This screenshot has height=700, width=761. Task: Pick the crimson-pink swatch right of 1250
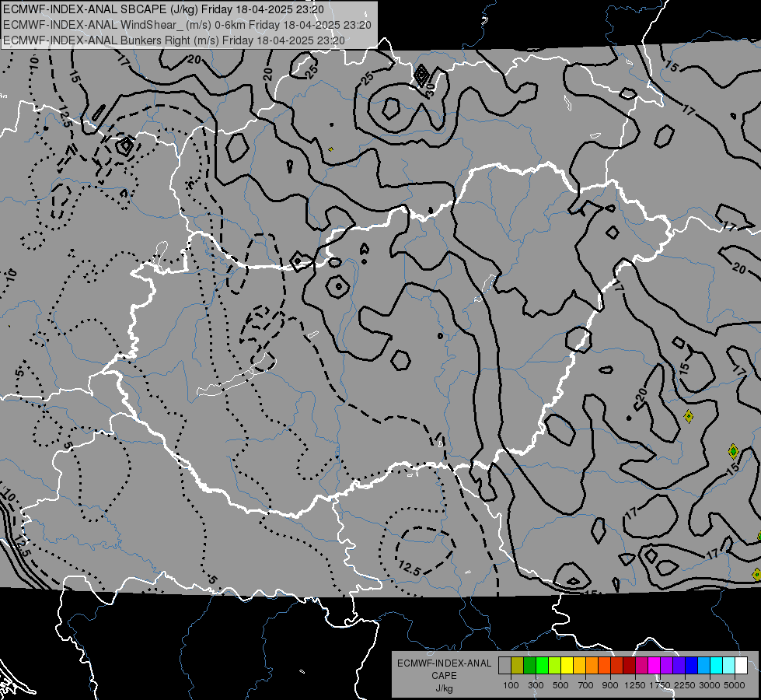point(641,666)
